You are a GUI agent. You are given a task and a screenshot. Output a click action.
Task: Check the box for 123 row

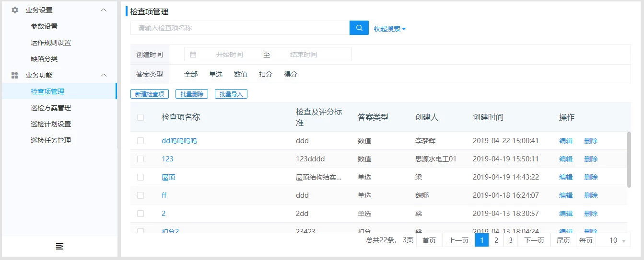click(x=141, y=159)
